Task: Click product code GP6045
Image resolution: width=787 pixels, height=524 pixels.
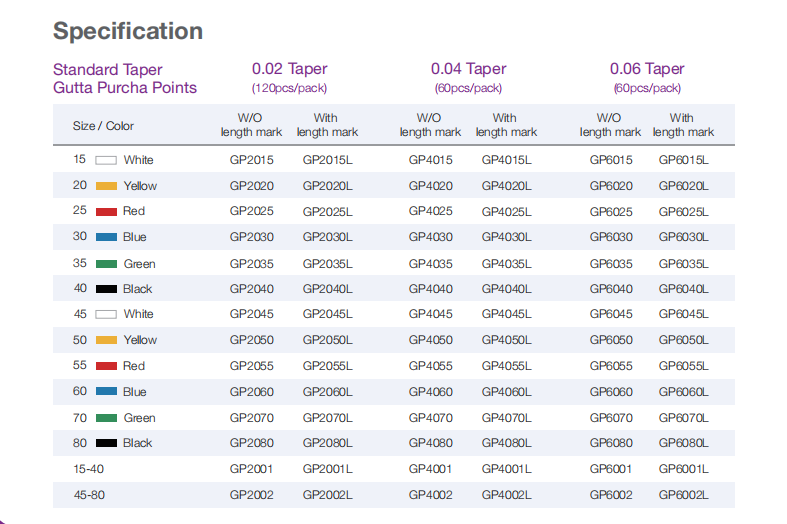Action: coord(610,314)
